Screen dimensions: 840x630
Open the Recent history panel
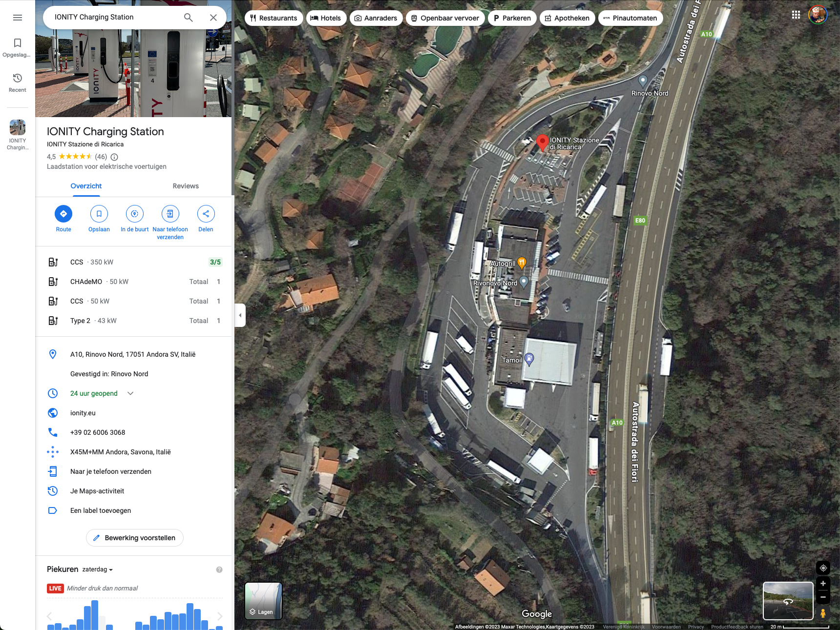click(x=17, y=83)
